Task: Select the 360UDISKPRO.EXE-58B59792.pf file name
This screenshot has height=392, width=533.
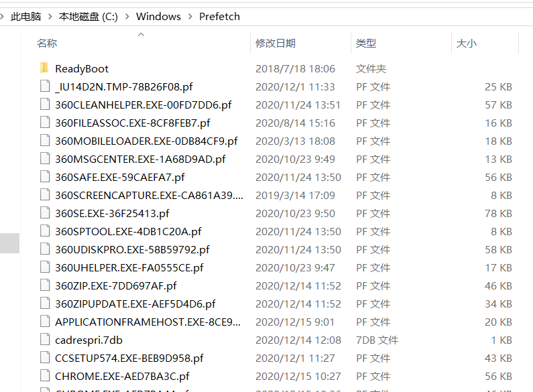Action: click(132, 249)
